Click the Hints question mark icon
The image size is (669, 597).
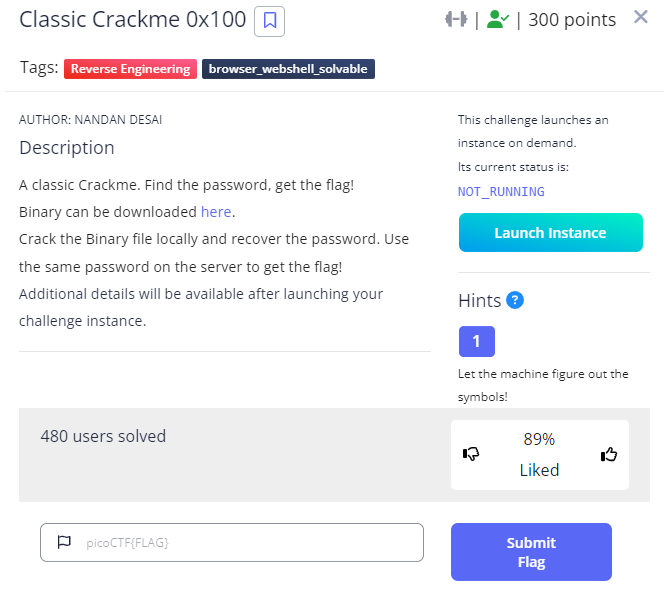pyautogui.click(x=515, y=300)
